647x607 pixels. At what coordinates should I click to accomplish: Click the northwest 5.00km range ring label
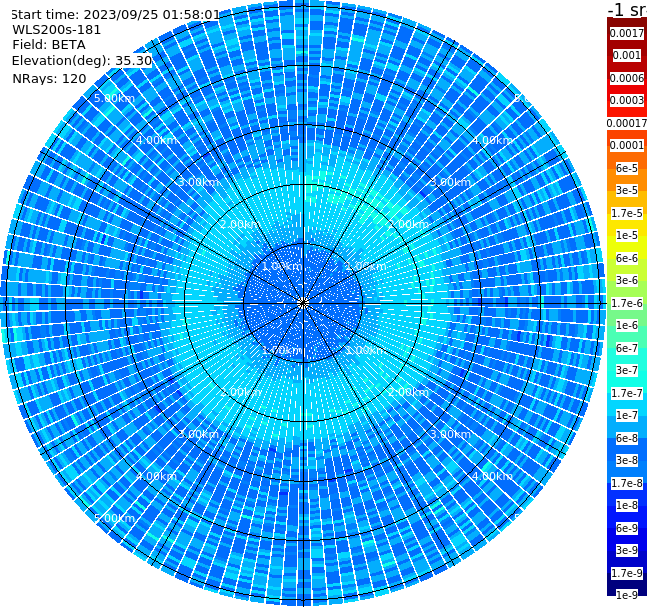[x=114, y=98]
